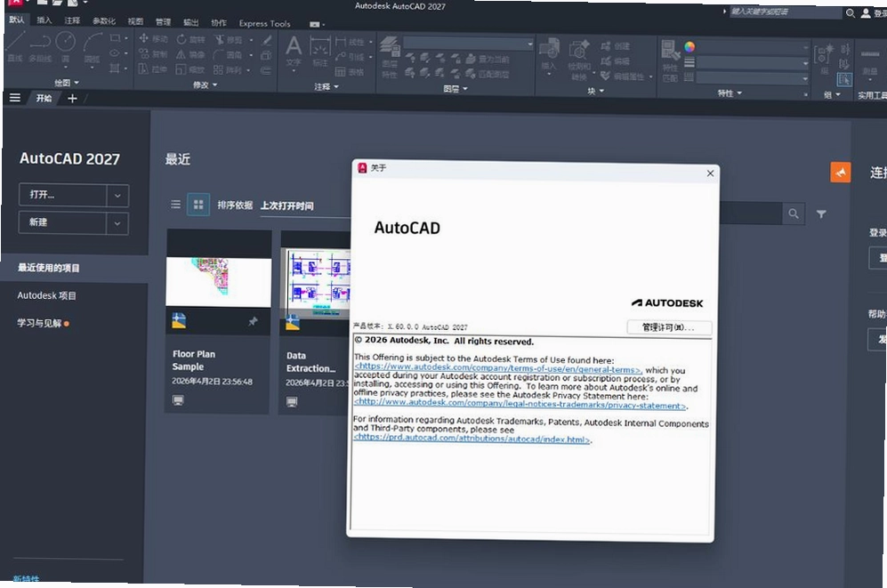The image size is (887, 588).
Task: Click the Make Current (置为当前) layer tool
Action: click(x=487, y=59)
